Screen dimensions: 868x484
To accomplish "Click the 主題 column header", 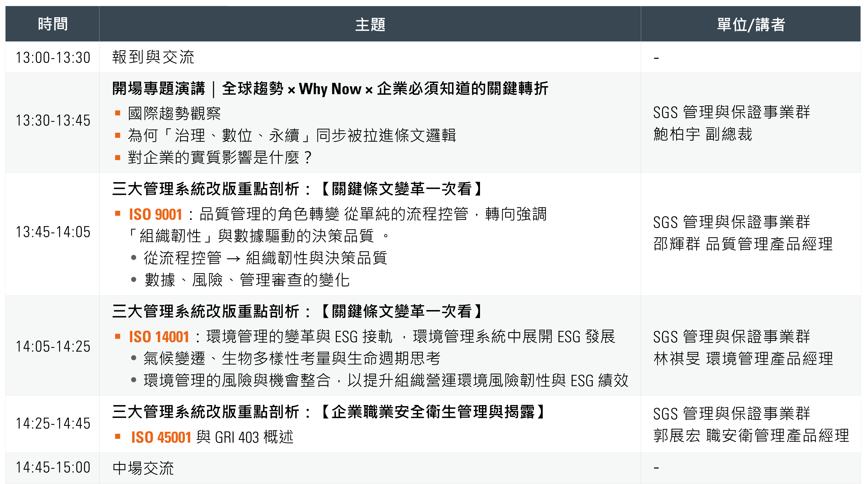I will (x=370, y=24).
